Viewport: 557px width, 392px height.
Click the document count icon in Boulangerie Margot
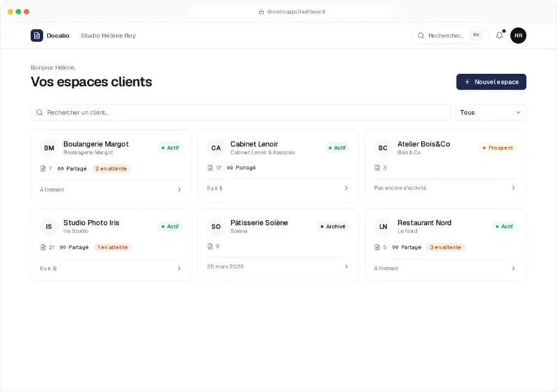coord(43,168)
